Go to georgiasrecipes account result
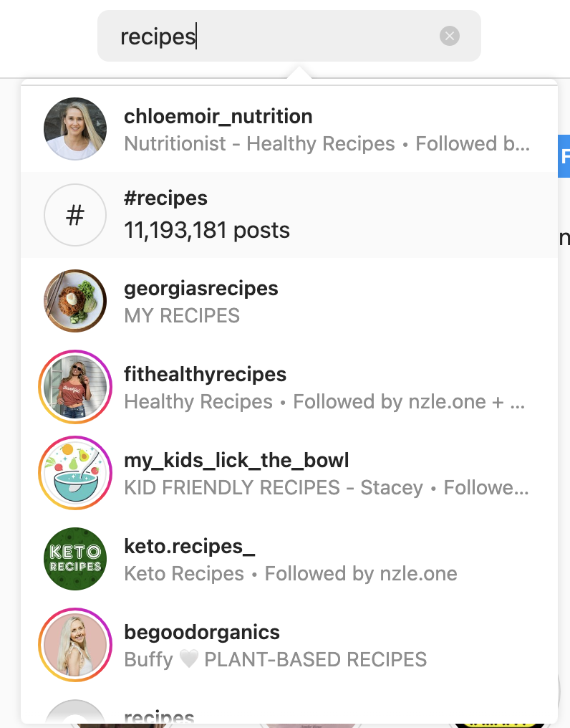570x728 pixels. click(x=201, y=289)
